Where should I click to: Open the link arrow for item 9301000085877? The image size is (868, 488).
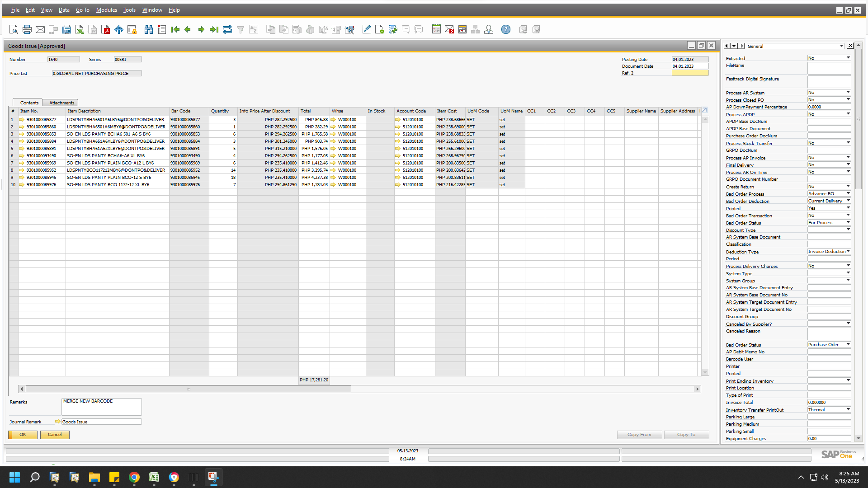pos(22,120)
